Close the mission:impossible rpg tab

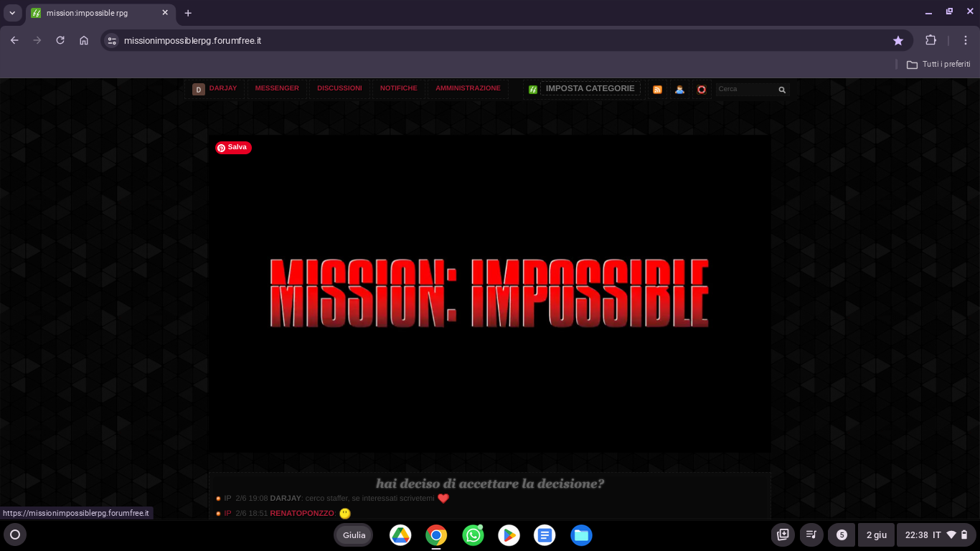point(164,13)
